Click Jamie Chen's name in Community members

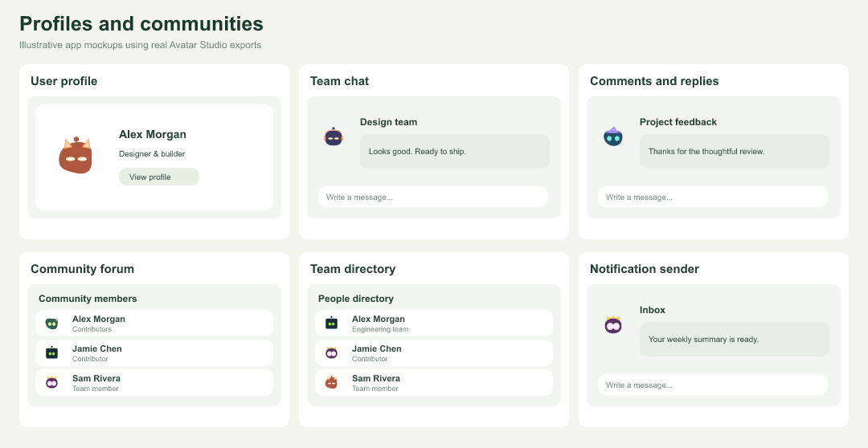click(x=97, y=349)
